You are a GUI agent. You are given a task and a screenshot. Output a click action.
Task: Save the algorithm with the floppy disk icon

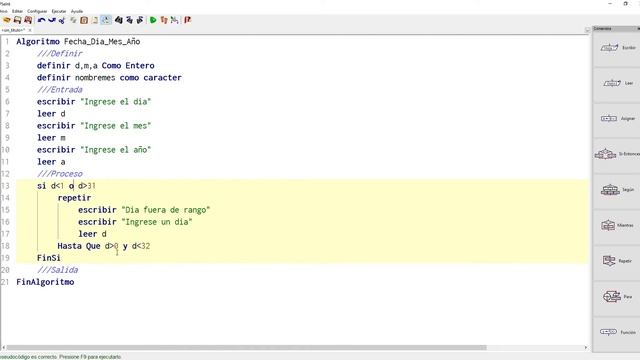pyautogui.click(x=17, y=20)
